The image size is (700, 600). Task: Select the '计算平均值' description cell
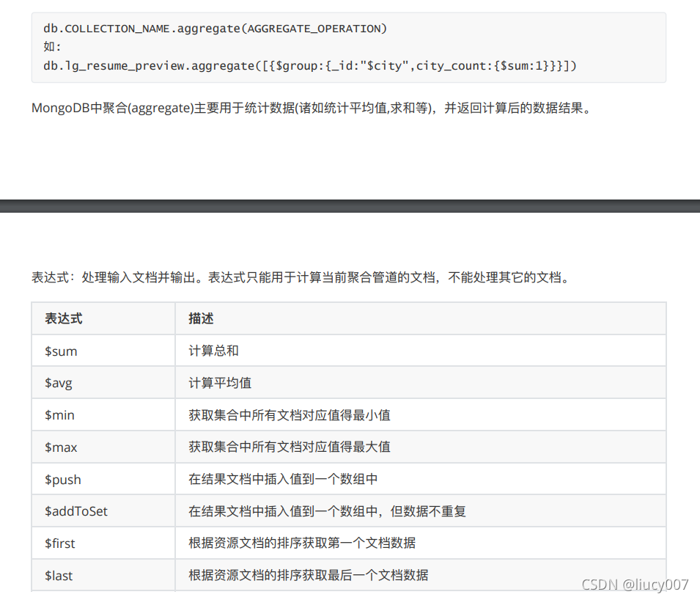pos(421,383)
